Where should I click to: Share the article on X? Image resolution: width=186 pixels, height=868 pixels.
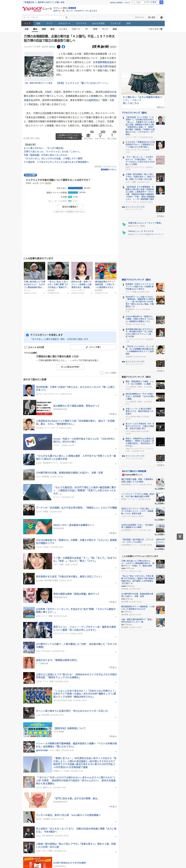pyautogui.click(x=59, y=47)
